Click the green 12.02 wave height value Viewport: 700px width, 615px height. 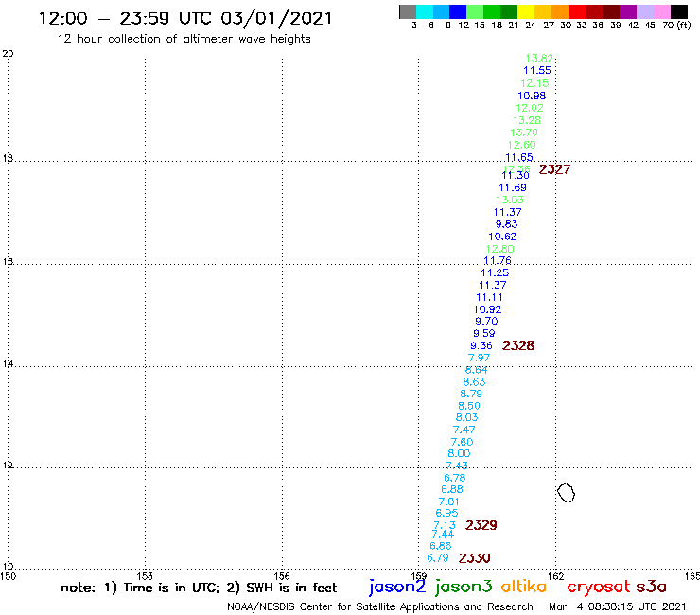coord(530,108)
